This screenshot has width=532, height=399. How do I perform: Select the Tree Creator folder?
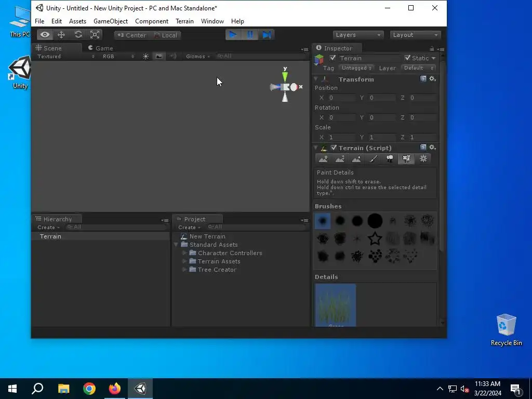click(x=217, y=270)
